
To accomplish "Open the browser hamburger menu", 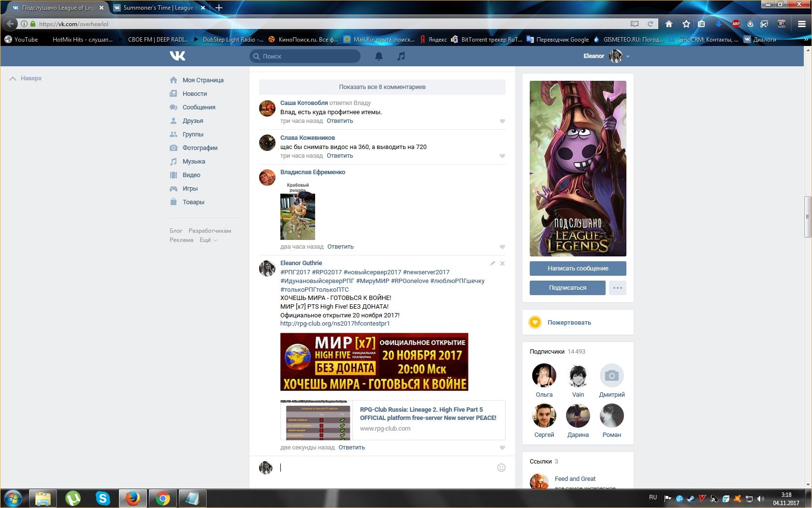I will click(801, 24).
